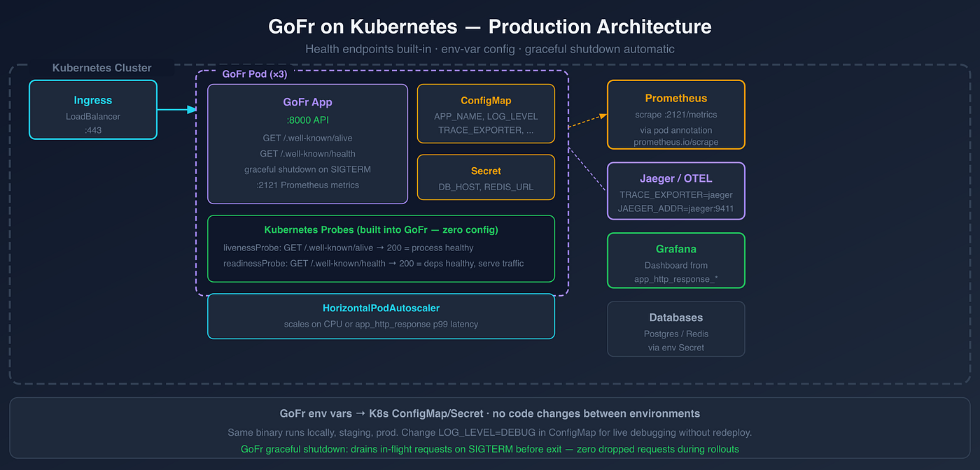Click "APP_NAME, LOG_LEVEL" text
Image resolution: width=980 pixels, height=470 pixels.
tap(486, 116)
